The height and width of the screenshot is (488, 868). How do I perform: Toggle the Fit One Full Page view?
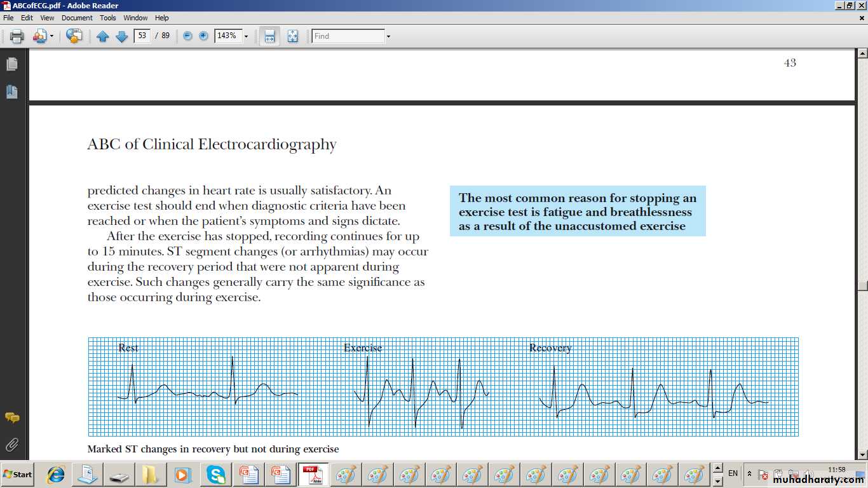click(292, 36)
